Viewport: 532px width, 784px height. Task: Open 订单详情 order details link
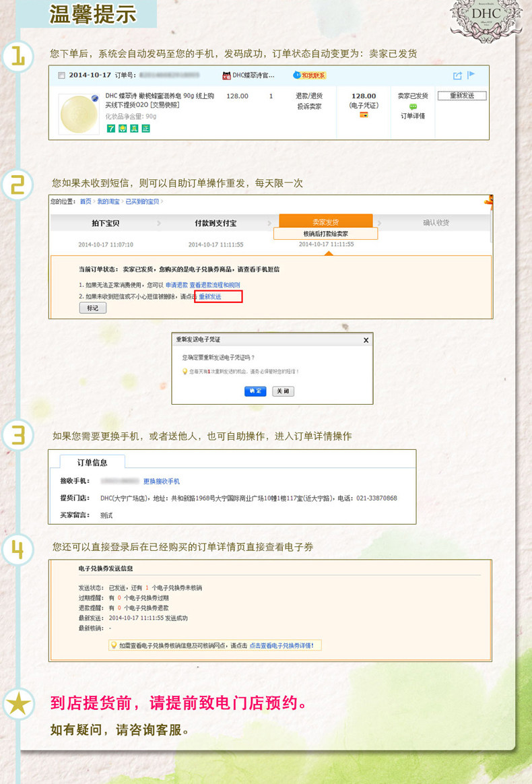(413, 116)
